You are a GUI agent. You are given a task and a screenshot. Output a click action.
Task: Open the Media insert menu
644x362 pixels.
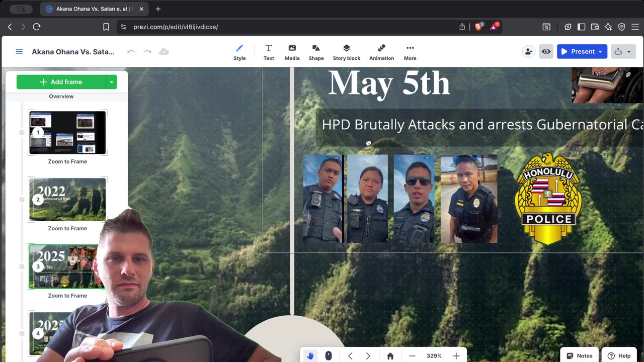click(x=292, y=52)
